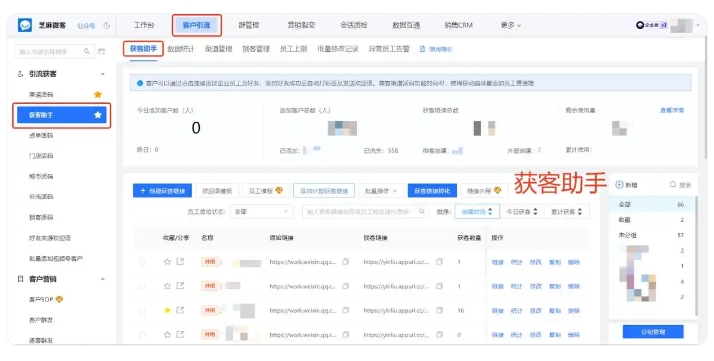This screenshot has height=361, width=714.
Task: Tick the checkbox of the first table row
Action: 142,262
